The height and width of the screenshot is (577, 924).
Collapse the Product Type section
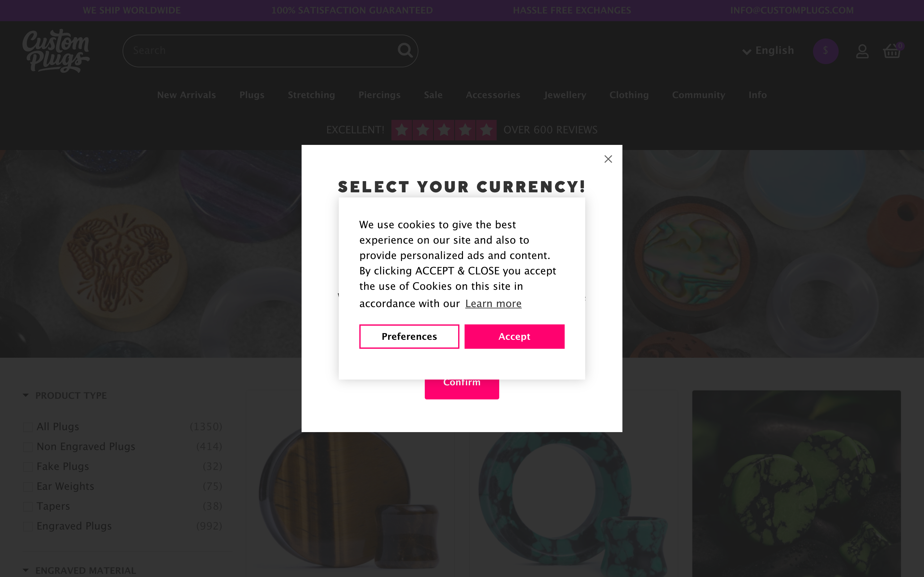(x=26, y=395)
